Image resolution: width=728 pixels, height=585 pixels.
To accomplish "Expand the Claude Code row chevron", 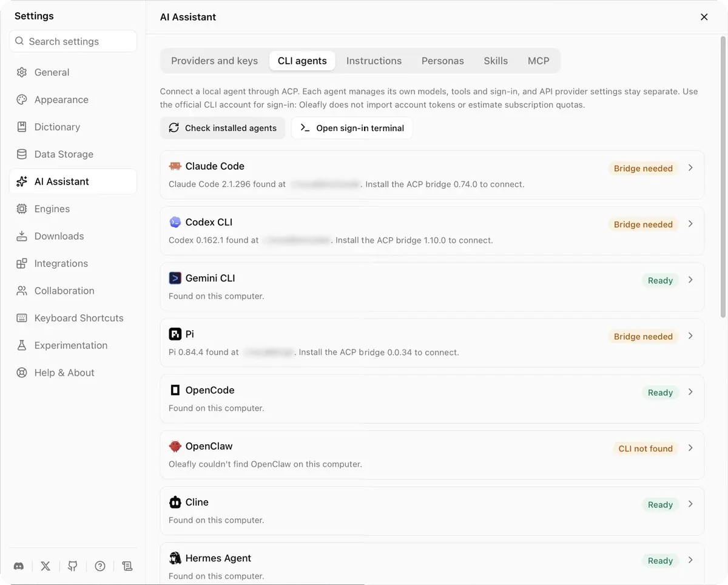I will (x=690, y=167).
